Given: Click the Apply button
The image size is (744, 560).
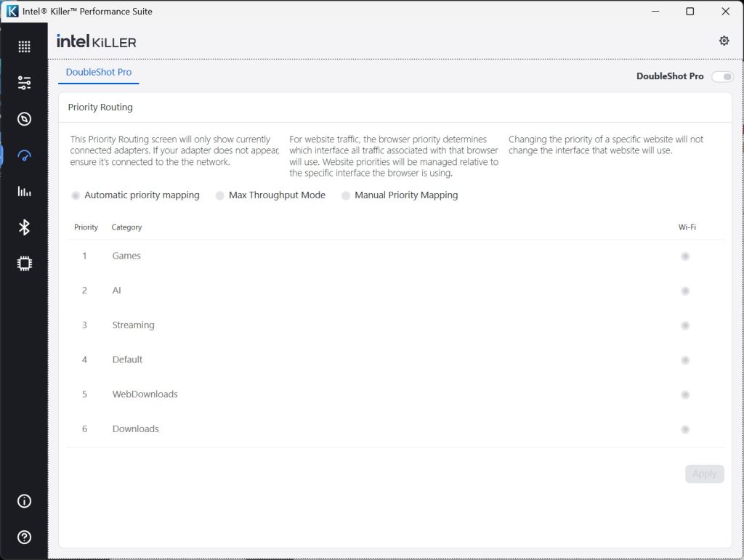Looking at the screenshot, I should [x=705, y=474].
